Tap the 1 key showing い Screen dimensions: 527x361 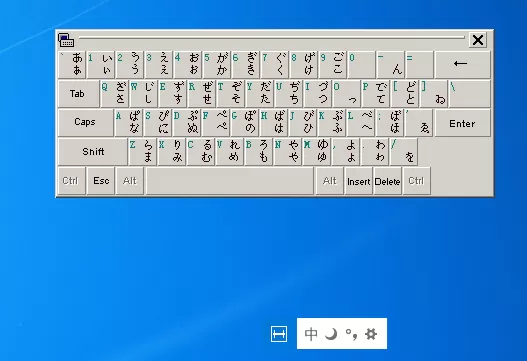pos(100,65)
